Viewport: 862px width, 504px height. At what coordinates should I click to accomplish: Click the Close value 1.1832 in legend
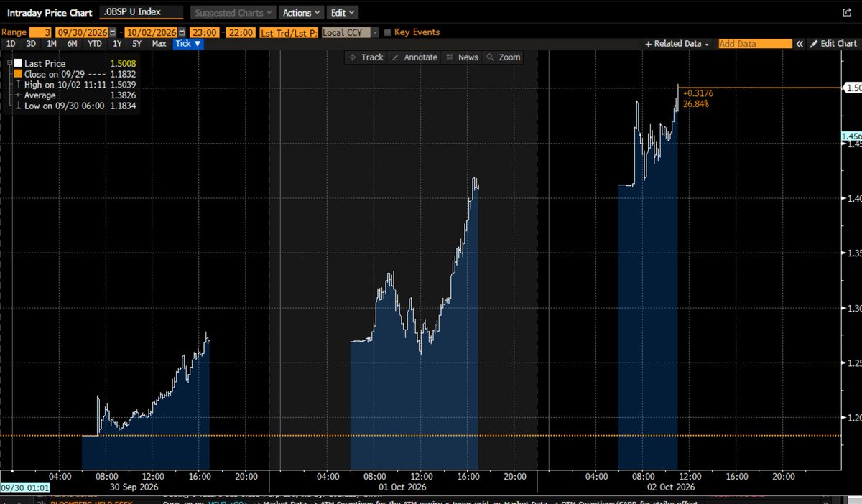tap(123, 74)
